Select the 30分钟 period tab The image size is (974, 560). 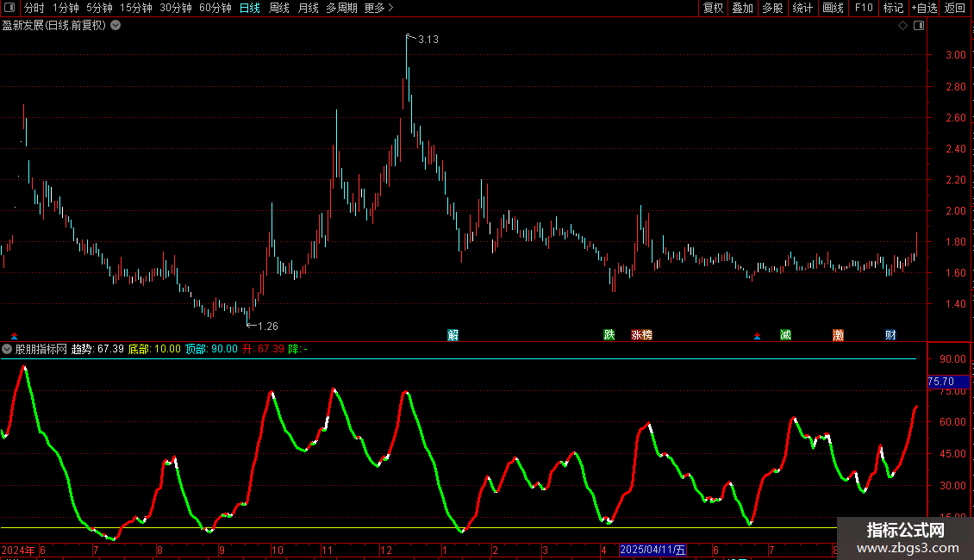click(176, 8)
